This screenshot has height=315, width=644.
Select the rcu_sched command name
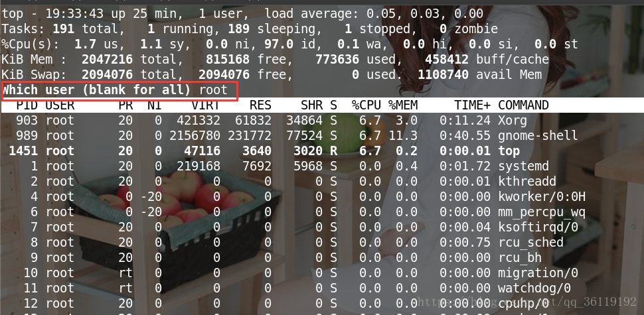coord(530,243)
